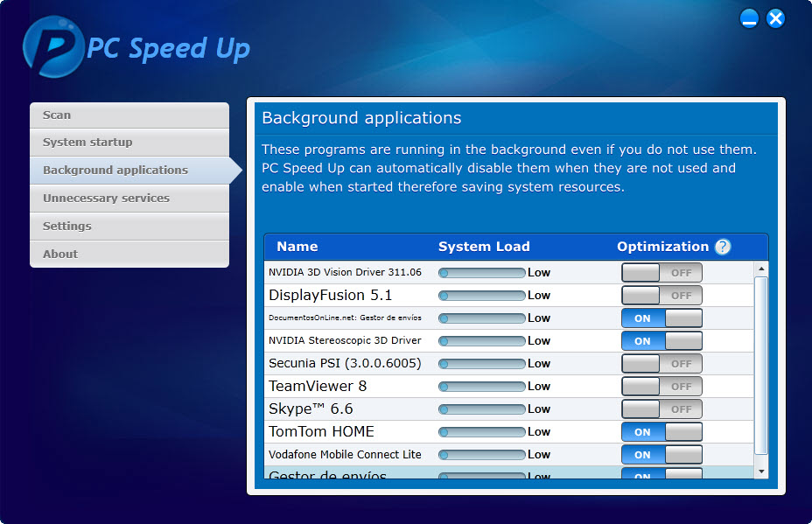Click the Low label for Secunia PSI
The height and width of the screenshot is (524, 812).
539,364
